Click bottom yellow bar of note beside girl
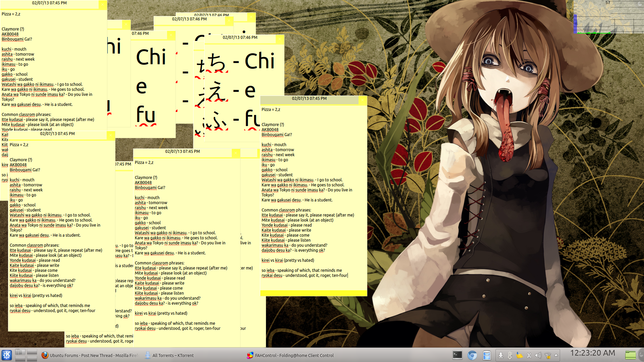644x362 pixels. [314, 293]
